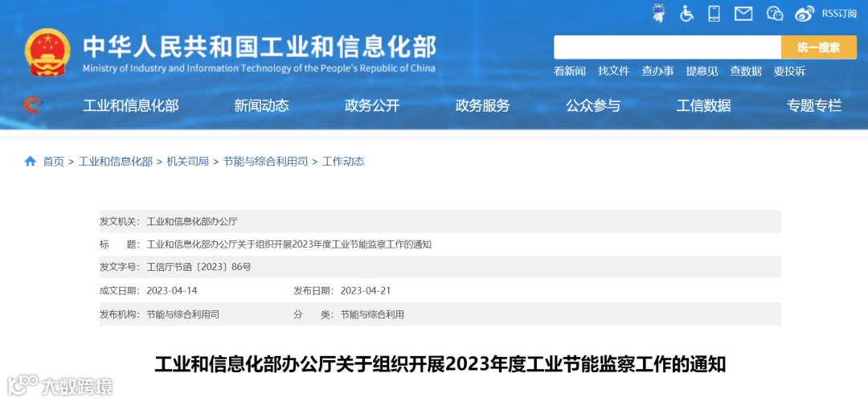Click the red e-gov icon left of navigation

(x=32, y=105)
